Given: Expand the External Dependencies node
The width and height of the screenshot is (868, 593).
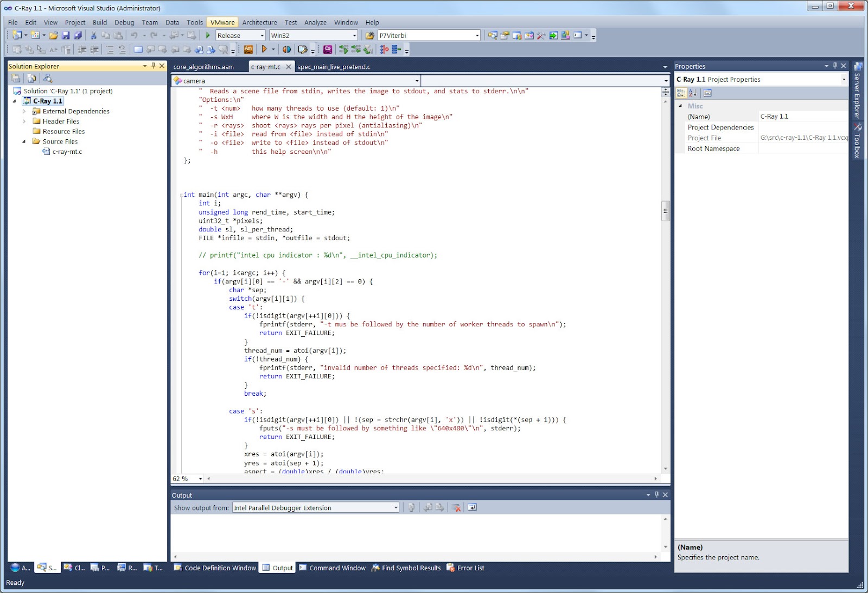Looking at the screenshot, I should coord(24,111).
